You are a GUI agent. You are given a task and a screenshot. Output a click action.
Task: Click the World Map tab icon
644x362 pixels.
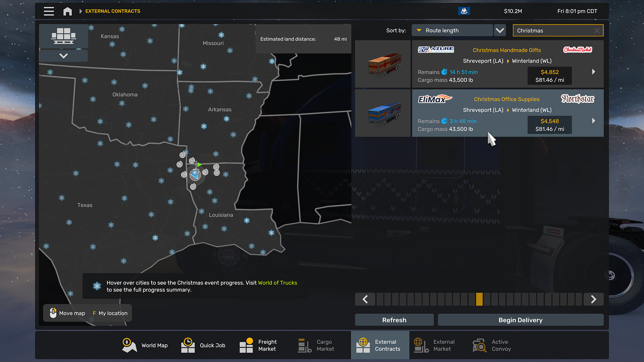click(x=129, y=345)
